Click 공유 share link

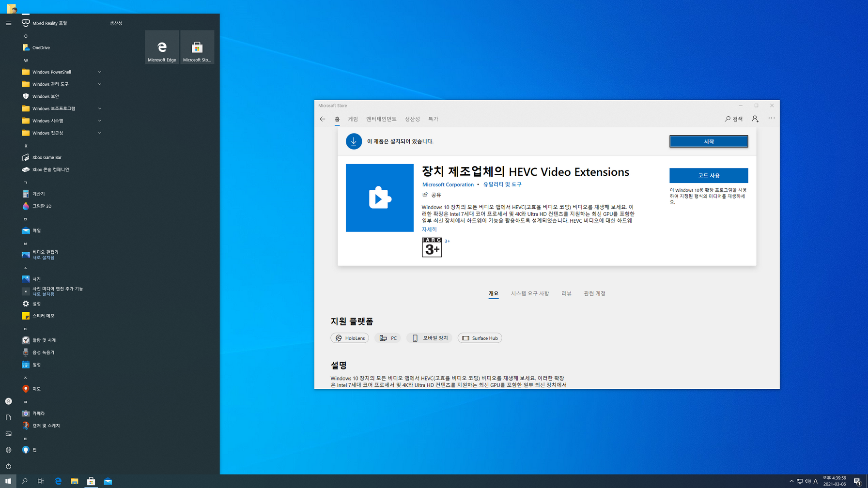pos(432,195)
